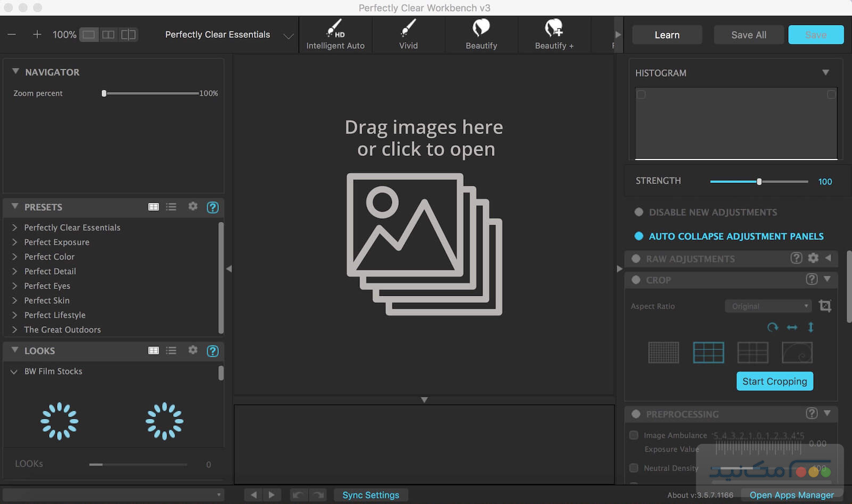Click the Start Cropping button
Viewport: 852px width, 504px height.
pyautogui.click(x=774, y=381)
